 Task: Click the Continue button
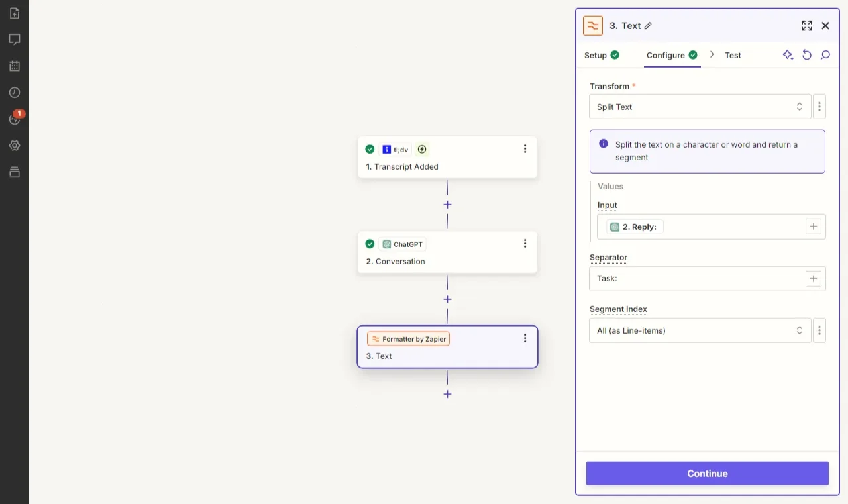pyautogui.click(x=708, y=474)
